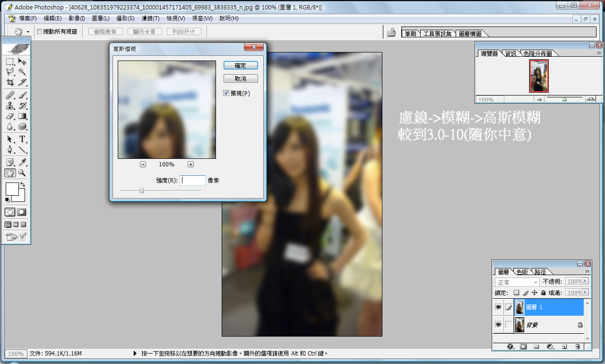The image size is (605, 364).
Task: Select the Clone Stamp tool
Action: 10,105
